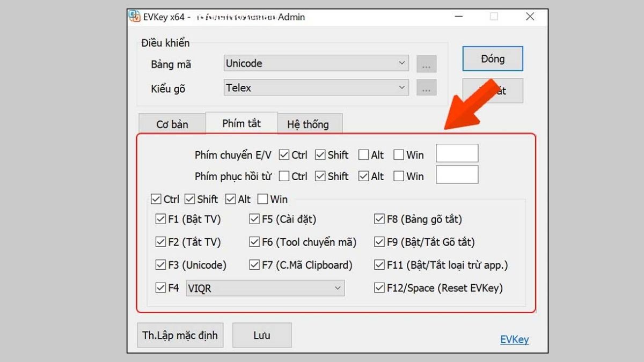The image size is (644, 362).
Task: Enable Ctrl for Phím phục hồi từ
Action: point(283,176)
